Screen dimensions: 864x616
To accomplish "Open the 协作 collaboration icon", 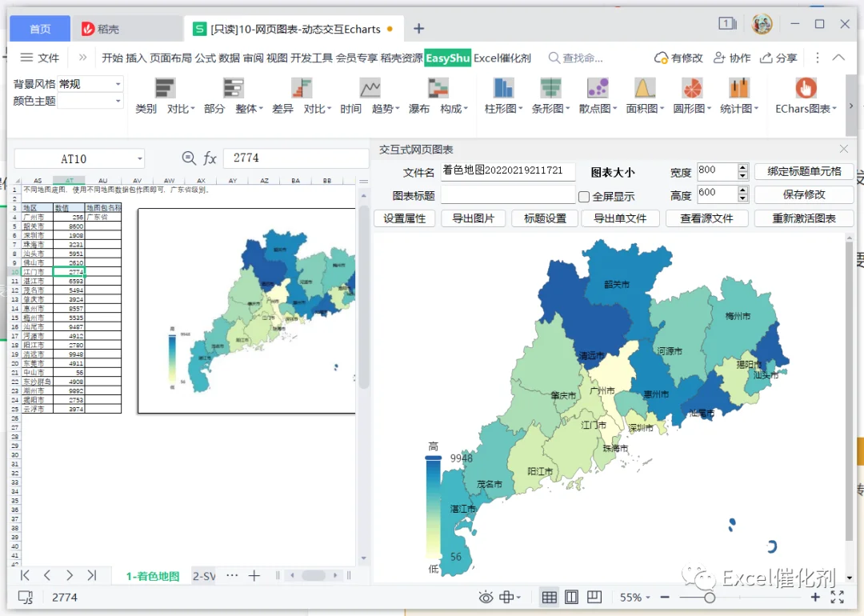I will click(x=719, y=58).
